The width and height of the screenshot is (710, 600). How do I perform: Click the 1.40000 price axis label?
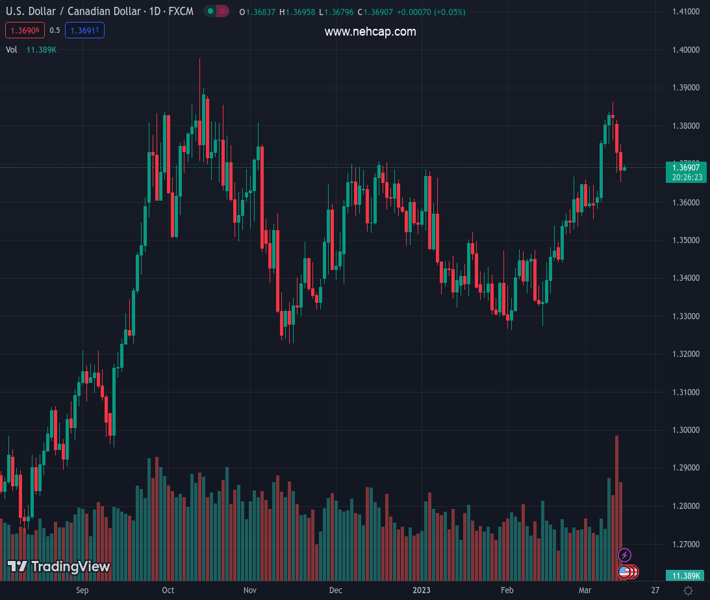click(685, 50)
